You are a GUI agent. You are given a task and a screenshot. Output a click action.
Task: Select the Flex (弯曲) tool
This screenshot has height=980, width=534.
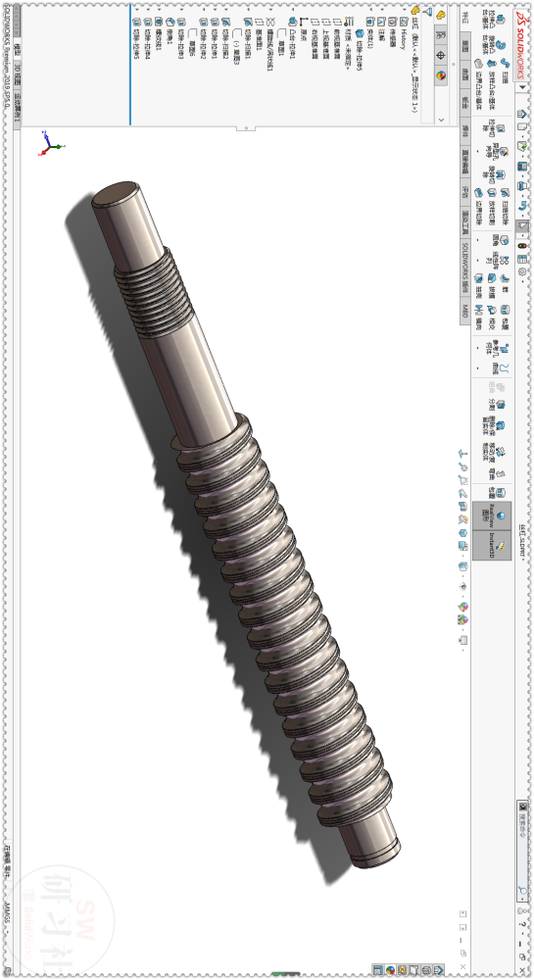click(x=501, y=473)
